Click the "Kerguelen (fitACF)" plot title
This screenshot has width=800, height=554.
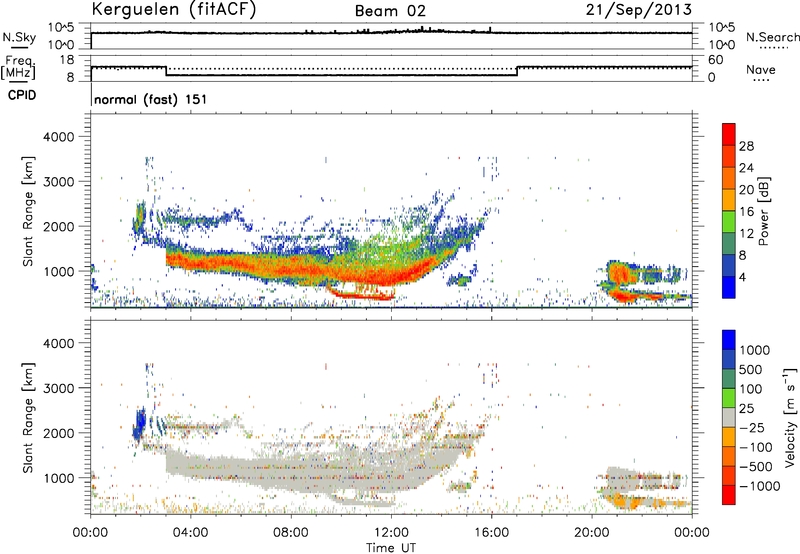(x=173, y=9)
